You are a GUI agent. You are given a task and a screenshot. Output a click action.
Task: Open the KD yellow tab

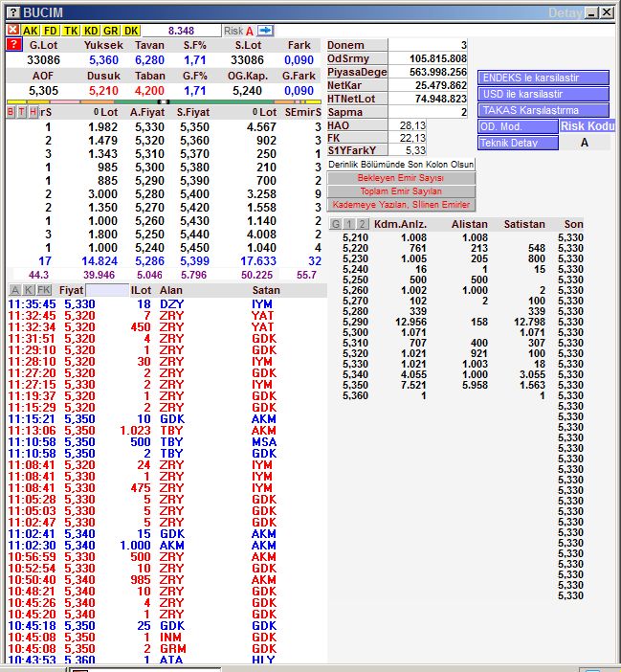pos(91,31)
